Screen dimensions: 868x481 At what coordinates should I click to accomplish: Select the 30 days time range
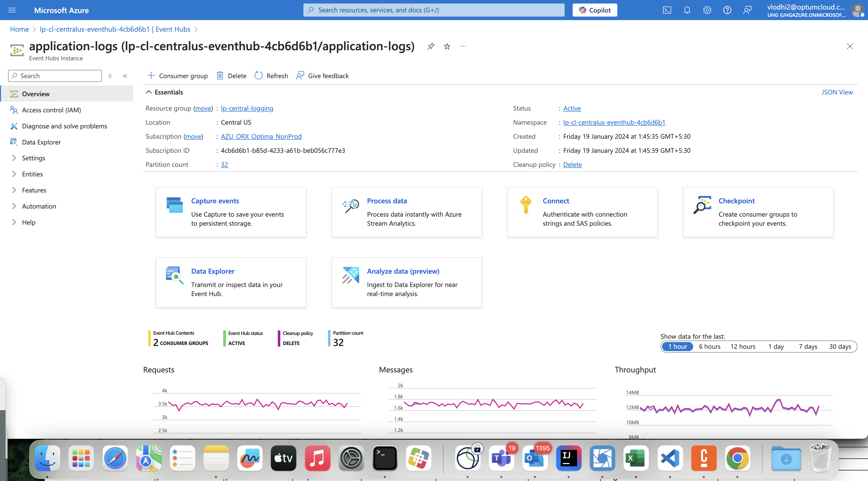[840, 347]
